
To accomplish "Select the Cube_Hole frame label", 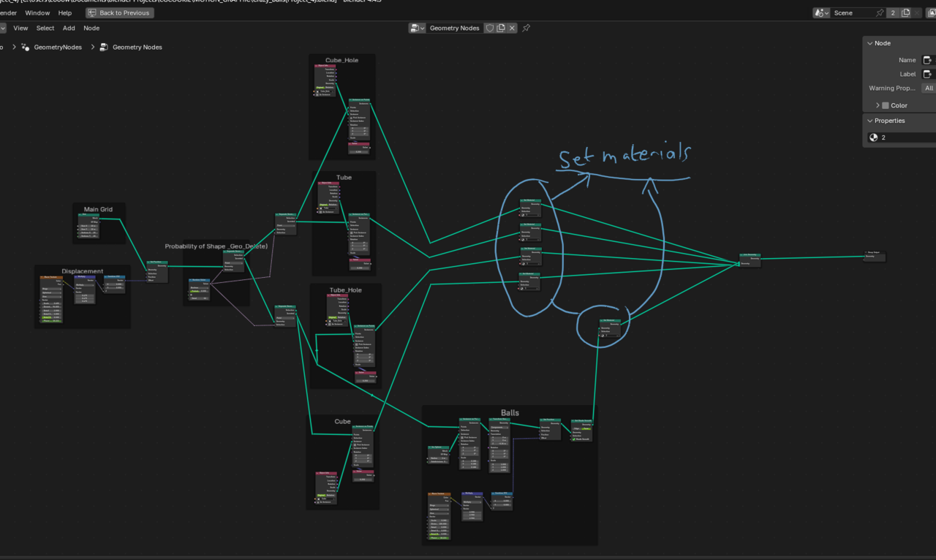I will 342,60.
